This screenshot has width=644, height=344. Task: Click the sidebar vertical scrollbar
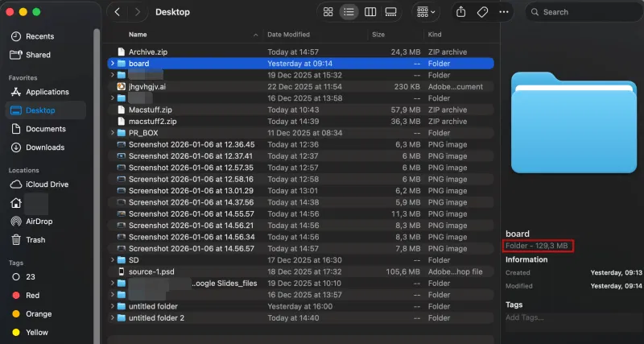pyautogui.click(x=97, y=185)
